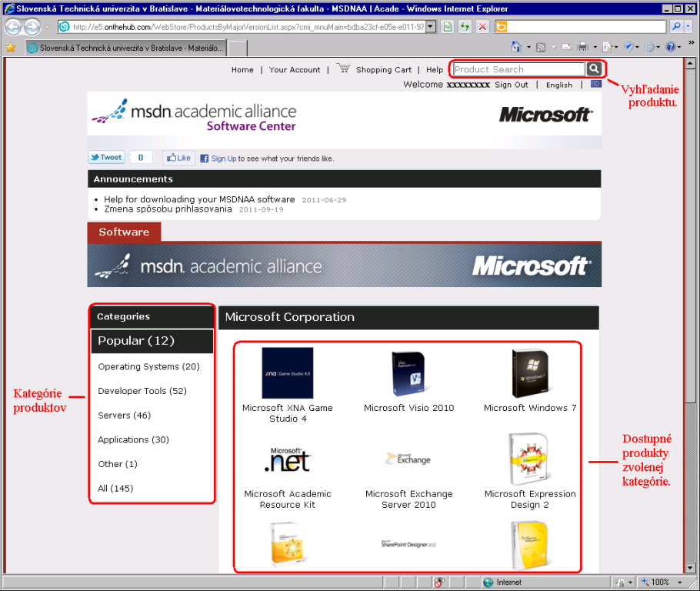This screenshot has height=591, width=700.
Task: Expand the Recent Pages dropdown next to Forward
Action: tap(47, 27)
